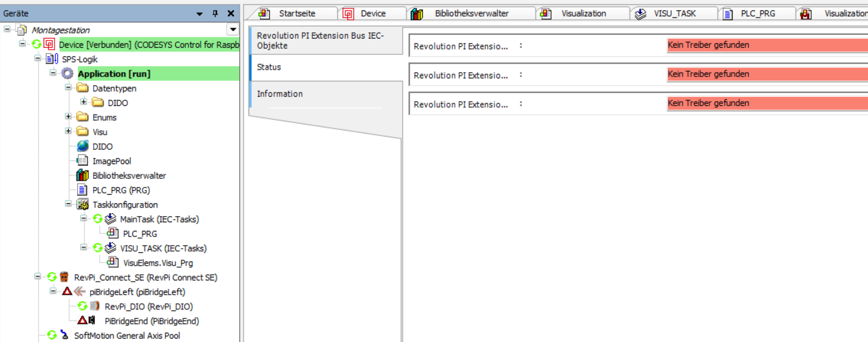This screenshot has height=342, width=868.
Task: Select RevPi_DIO (RevPi_DIO) tree item
Action: 149,307
